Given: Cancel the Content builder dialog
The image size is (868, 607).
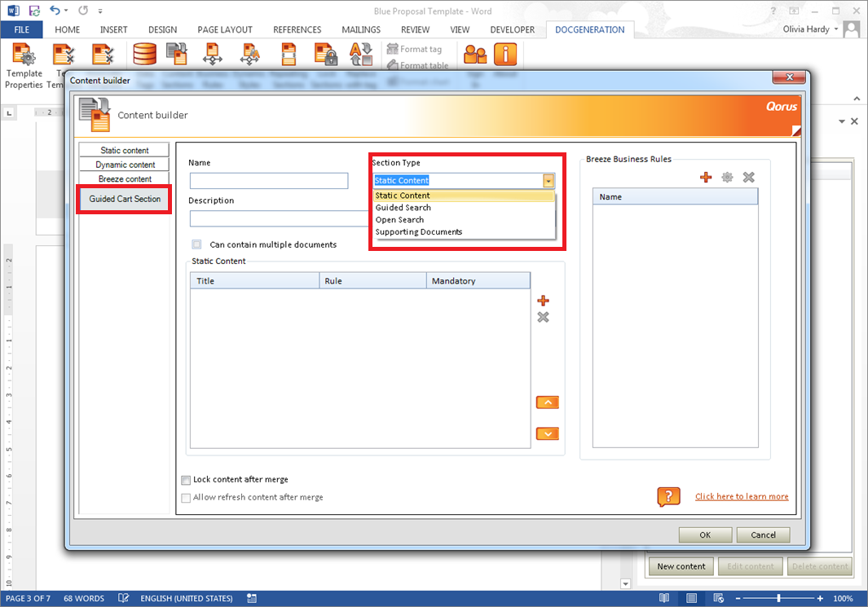Looking at the screenshot, I should (x=764, y=535).
